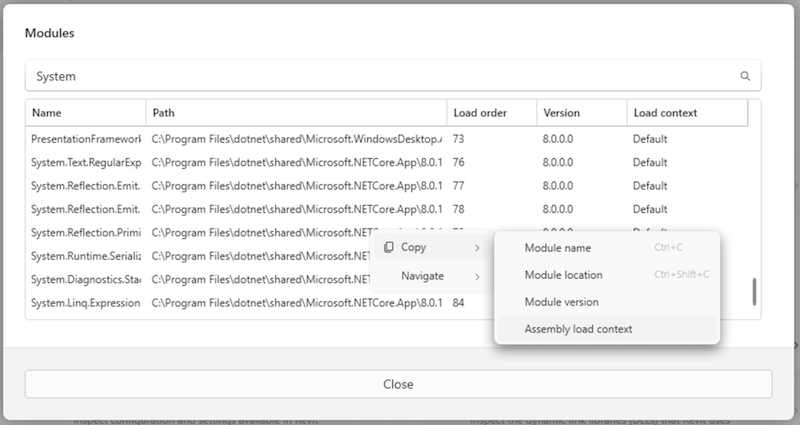Sort by the Version column header
The height and width of the screenshot is (425, 800).
580,113
